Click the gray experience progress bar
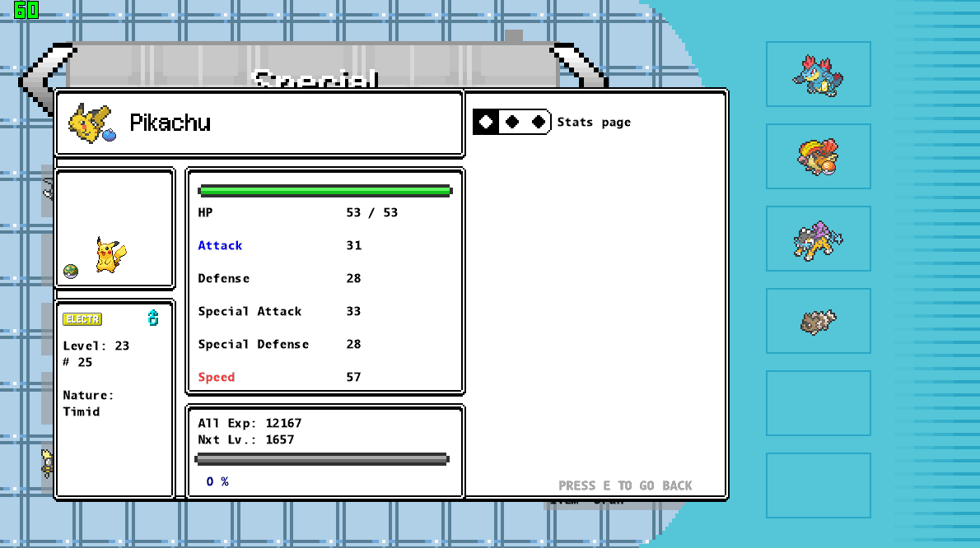The width and height of the screenshot is (980, 548). click(x=322, y=459)
